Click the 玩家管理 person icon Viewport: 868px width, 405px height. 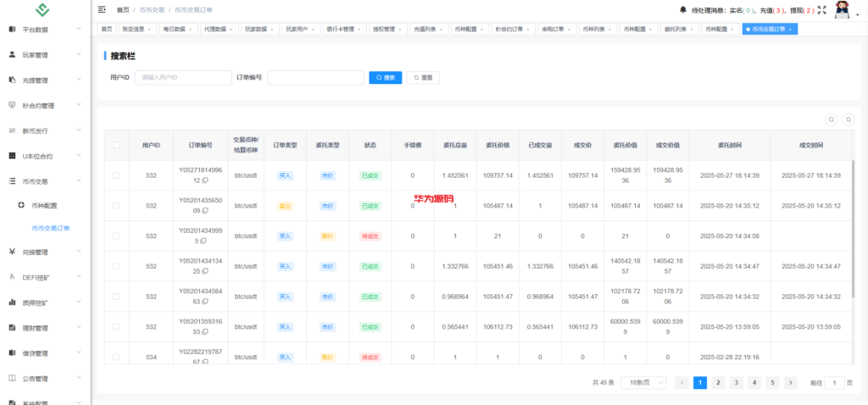click(x=12, y=54)
